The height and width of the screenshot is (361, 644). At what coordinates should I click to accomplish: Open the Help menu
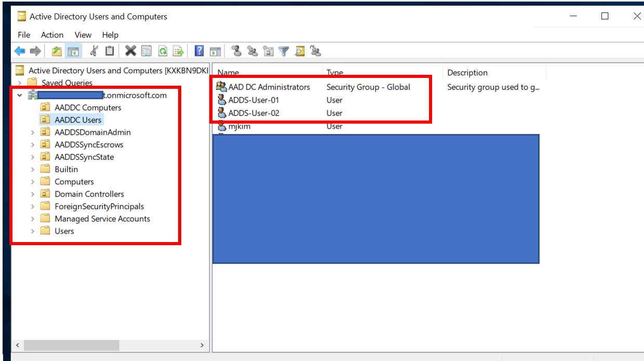(110, 35)
